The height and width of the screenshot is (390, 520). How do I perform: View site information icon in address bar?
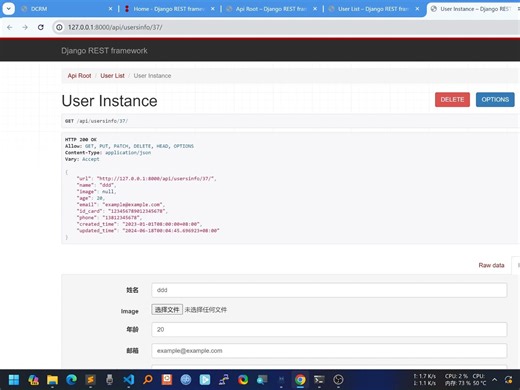pos(59,27)
